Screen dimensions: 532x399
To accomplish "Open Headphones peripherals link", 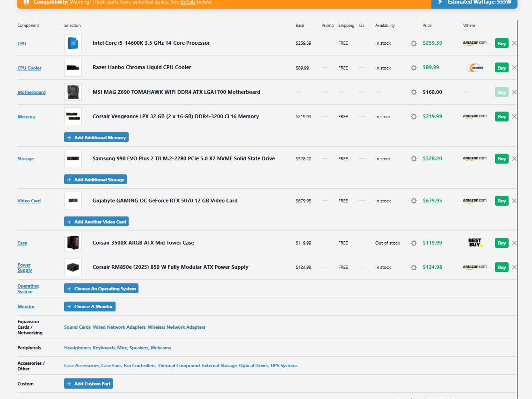I will point(77,348).
